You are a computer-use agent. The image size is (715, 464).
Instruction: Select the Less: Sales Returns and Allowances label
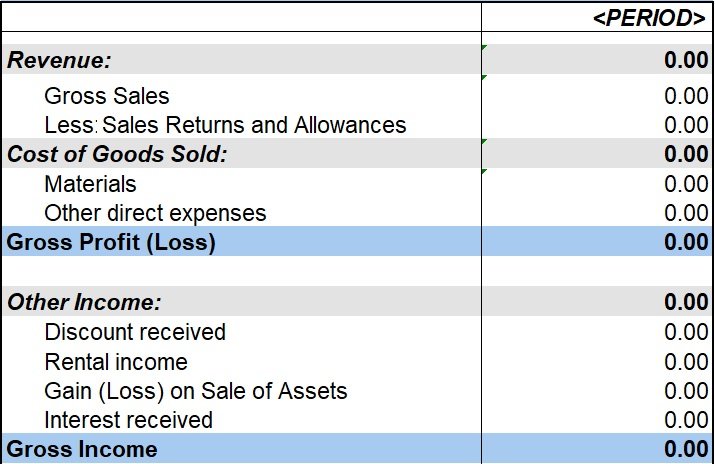click(x=225, y=125)
